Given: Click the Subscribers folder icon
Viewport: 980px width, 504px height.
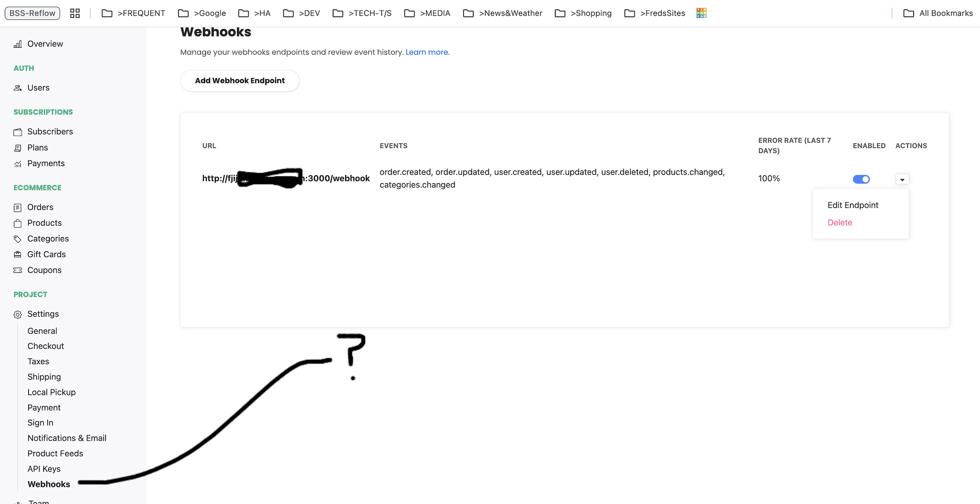Looking at the screenshot, I should 18,132.
